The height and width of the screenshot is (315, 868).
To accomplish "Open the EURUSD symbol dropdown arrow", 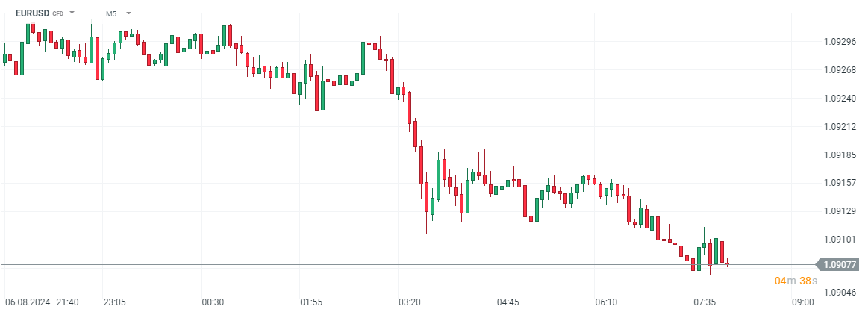I will point(72,13).
